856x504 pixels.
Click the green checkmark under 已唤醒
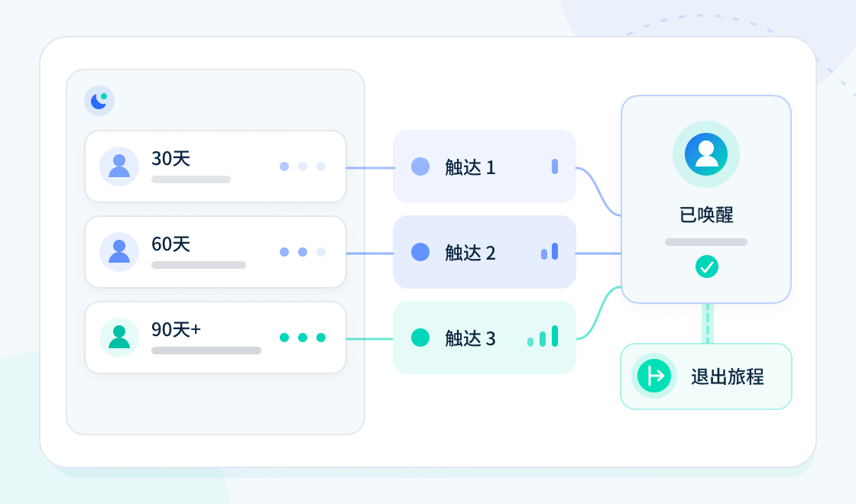tap(706, 267)
